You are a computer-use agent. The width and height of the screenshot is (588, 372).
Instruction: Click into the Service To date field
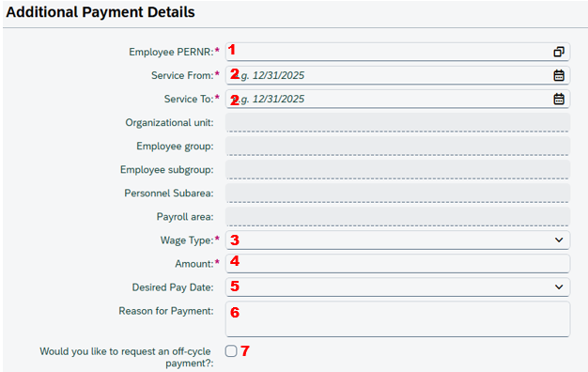[x=397, y=99]
